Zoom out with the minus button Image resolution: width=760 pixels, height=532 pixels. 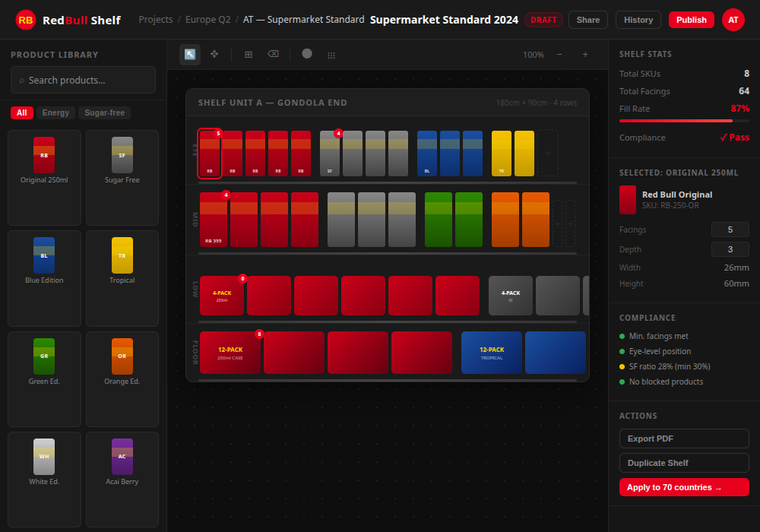click(559, 54)
